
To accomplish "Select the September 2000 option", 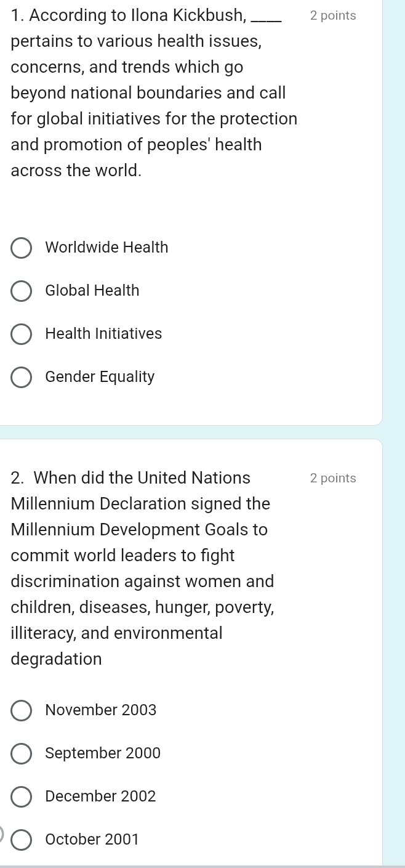I will [21, 753].
